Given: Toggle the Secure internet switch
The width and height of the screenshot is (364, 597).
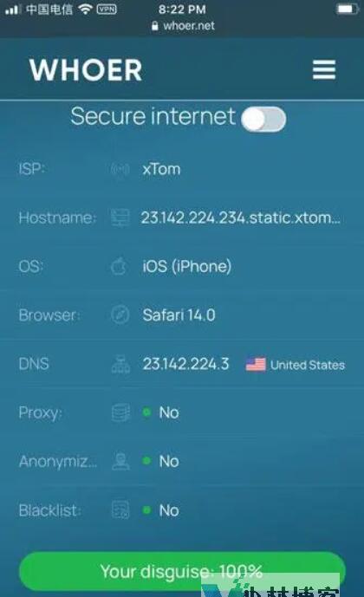Looking at the screenshot, I should click(x=263, y=120).
